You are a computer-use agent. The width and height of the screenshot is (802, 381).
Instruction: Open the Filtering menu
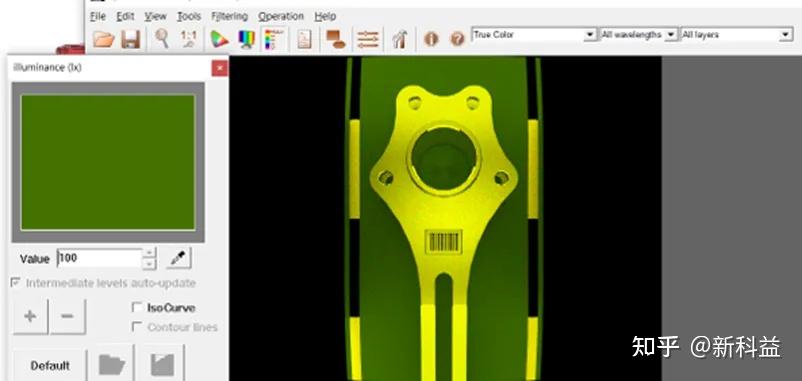tap(229, 16)
